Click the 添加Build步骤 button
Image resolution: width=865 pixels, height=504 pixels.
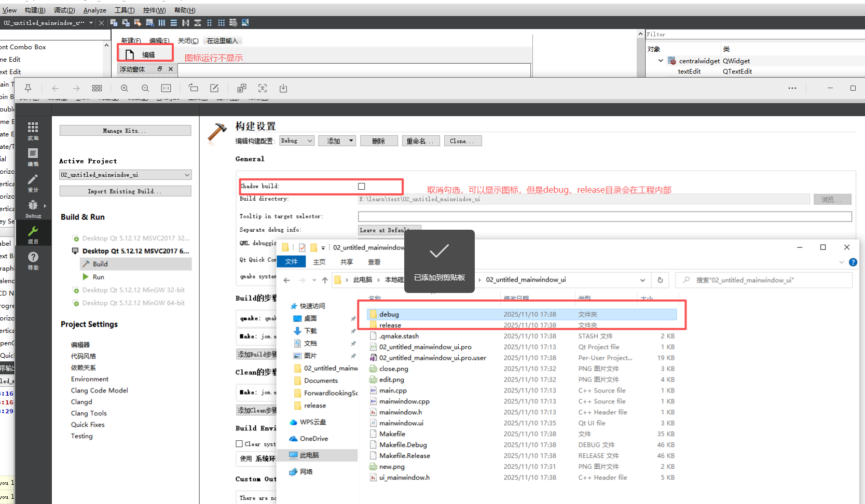(257, 354)
